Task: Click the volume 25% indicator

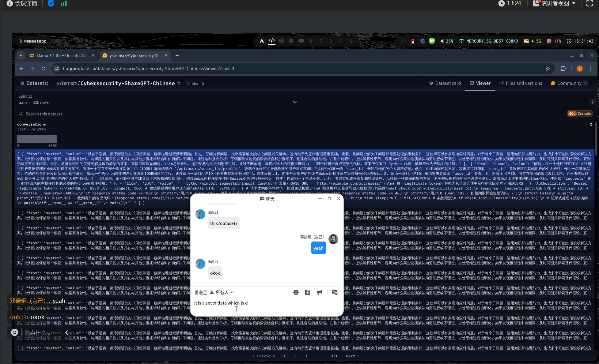Action: (x=447, y=41)
